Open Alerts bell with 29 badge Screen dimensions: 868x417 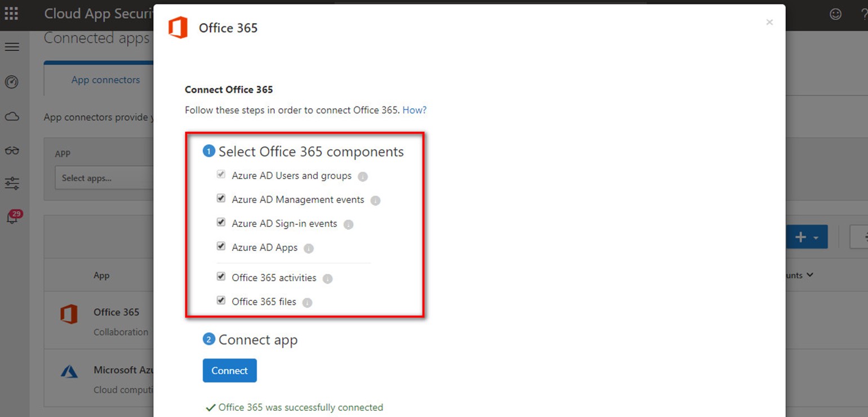pos(13,218)
